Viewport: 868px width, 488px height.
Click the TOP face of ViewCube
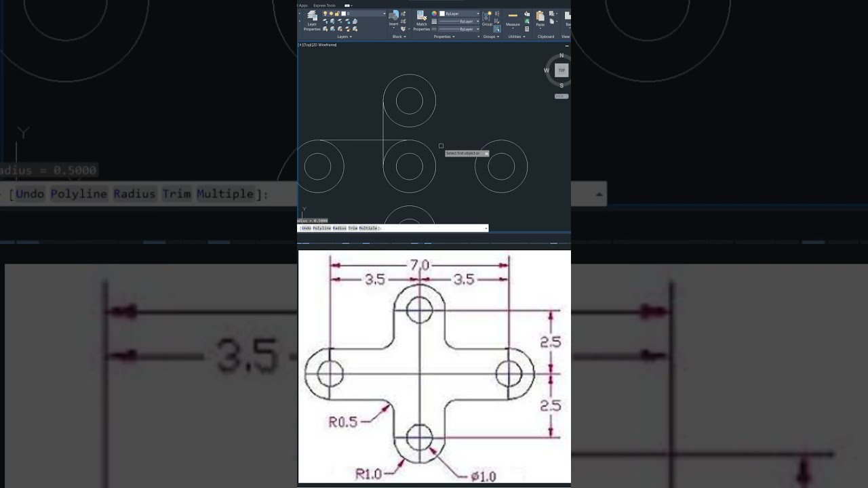pyautogui.click(x=561, y=70)
